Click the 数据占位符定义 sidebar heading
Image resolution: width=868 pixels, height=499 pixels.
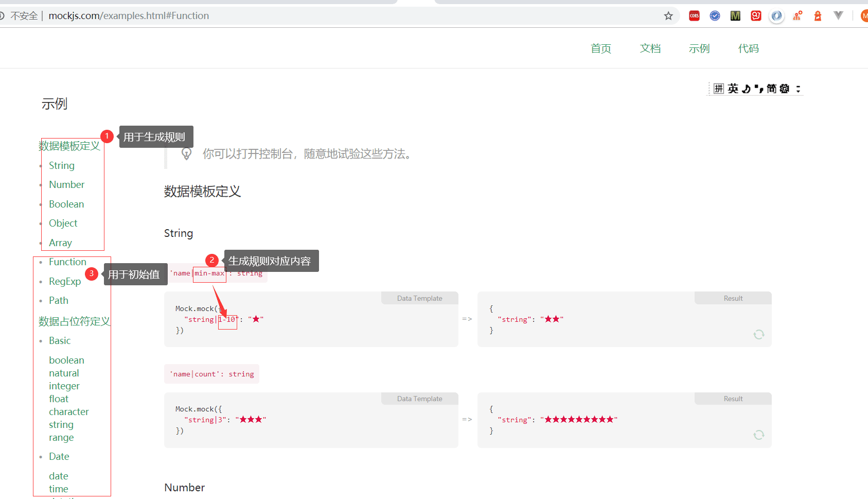[x=74, y=321]
